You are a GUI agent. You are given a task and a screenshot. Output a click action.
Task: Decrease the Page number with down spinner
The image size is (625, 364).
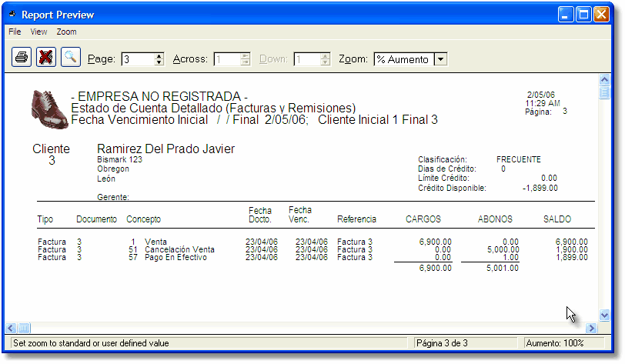pos(159,62)
